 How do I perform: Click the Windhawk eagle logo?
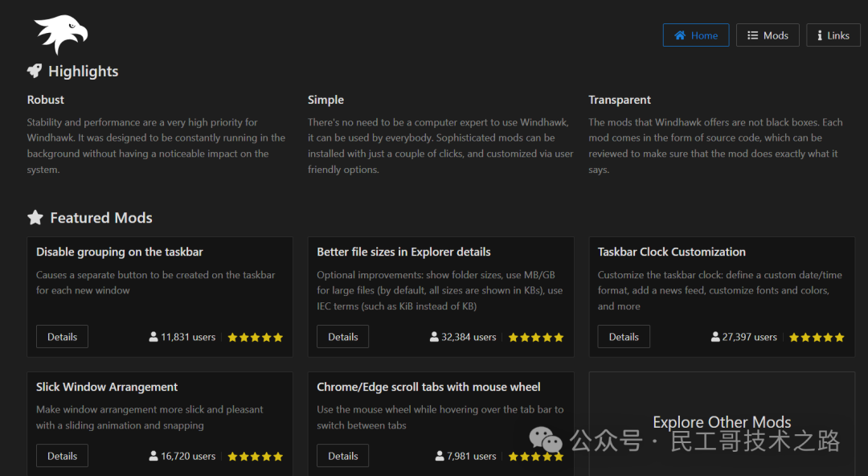coord(61,34)
